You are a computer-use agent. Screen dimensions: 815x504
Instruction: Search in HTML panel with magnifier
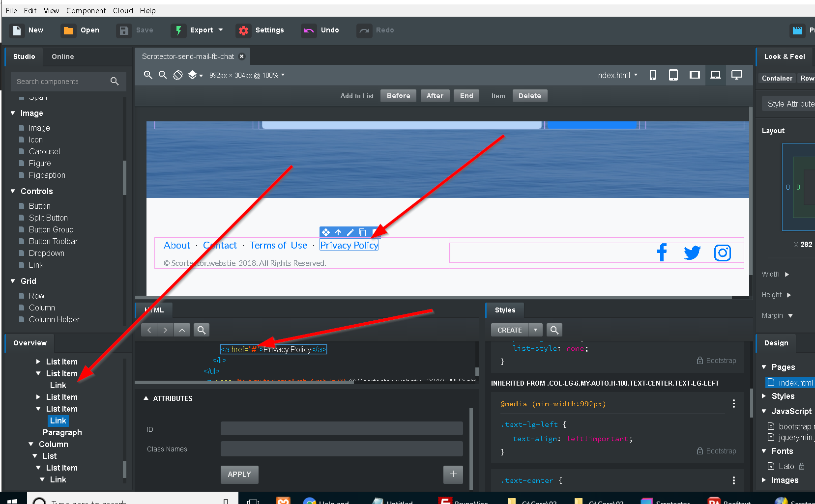(x=202, y=330)
